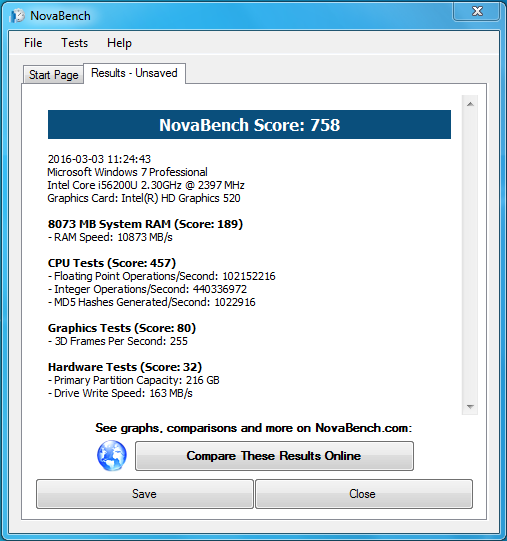Click the globe icon beside Compare button
The image size is (507, 541).
pyautogui.click(x=111, y=455)
